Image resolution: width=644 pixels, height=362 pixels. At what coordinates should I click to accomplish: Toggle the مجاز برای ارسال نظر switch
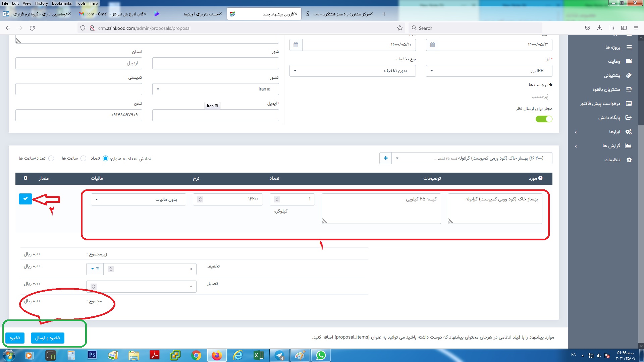(544, 119)
